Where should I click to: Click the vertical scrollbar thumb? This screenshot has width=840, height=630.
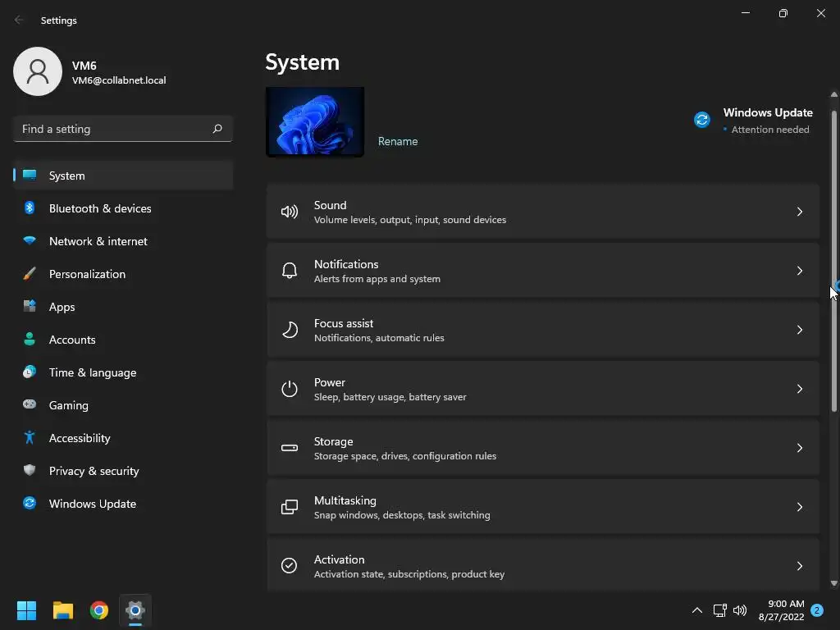coord(833,262)
